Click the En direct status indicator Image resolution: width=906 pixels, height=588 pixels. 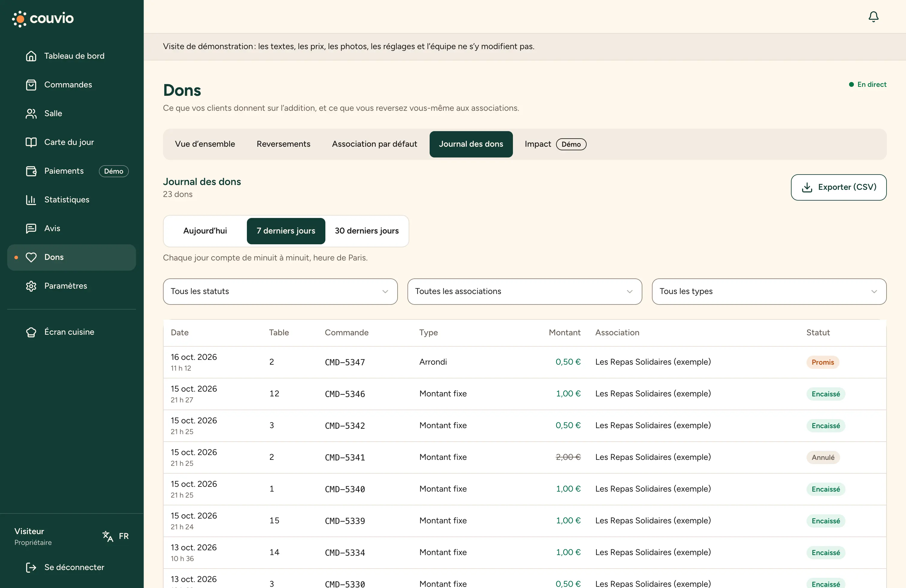point(867,84)
